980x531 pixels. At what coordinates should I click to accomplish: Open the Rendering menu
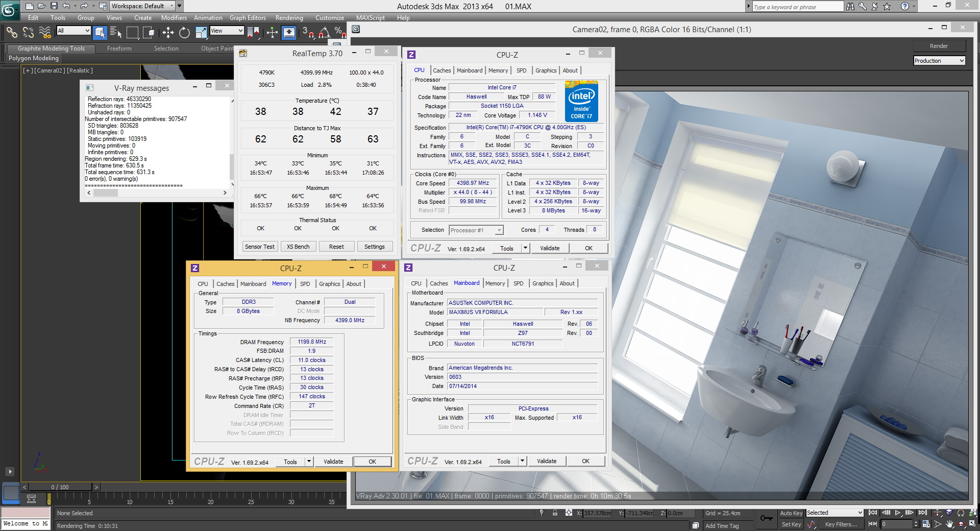click(289, 17)
